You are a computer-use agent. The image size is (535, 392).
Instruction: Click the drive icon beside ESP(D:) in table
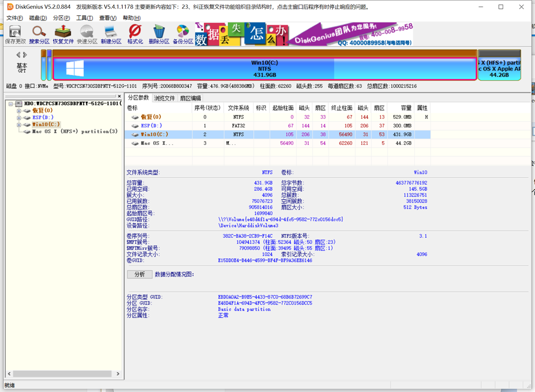click(x=135, y=125)
